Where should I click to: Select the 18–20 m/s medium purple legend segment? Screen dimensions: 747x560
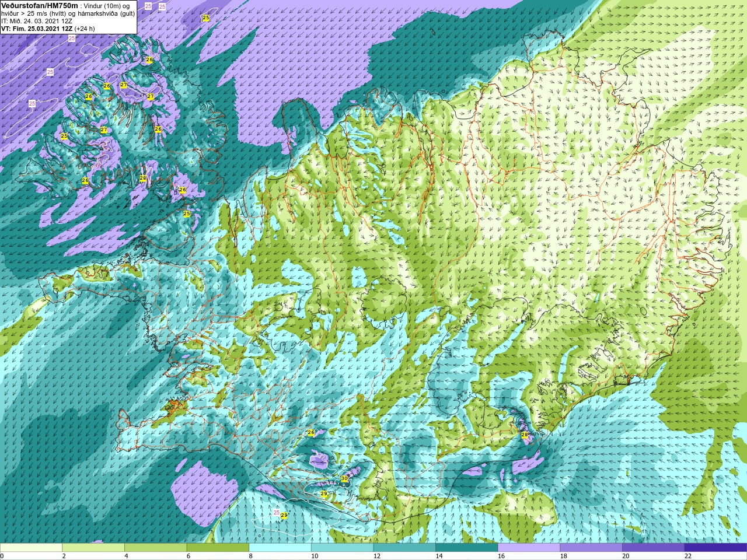(591, 548)
